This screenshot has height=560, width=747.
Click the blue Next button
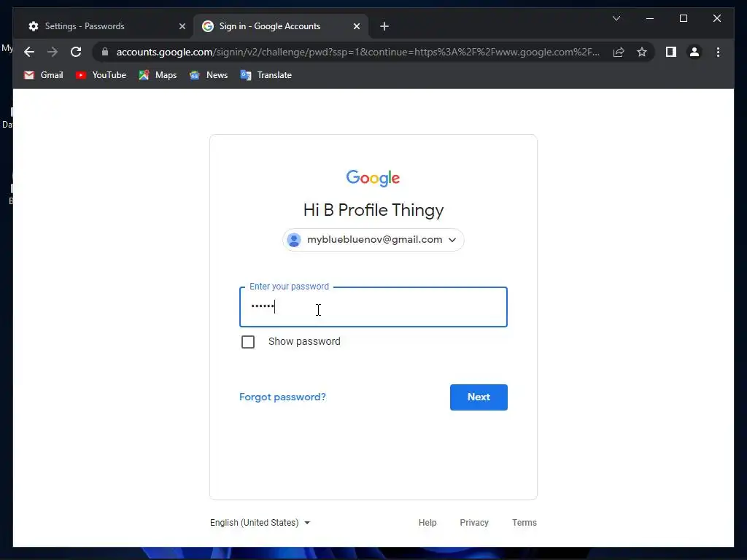coord(479,397)
